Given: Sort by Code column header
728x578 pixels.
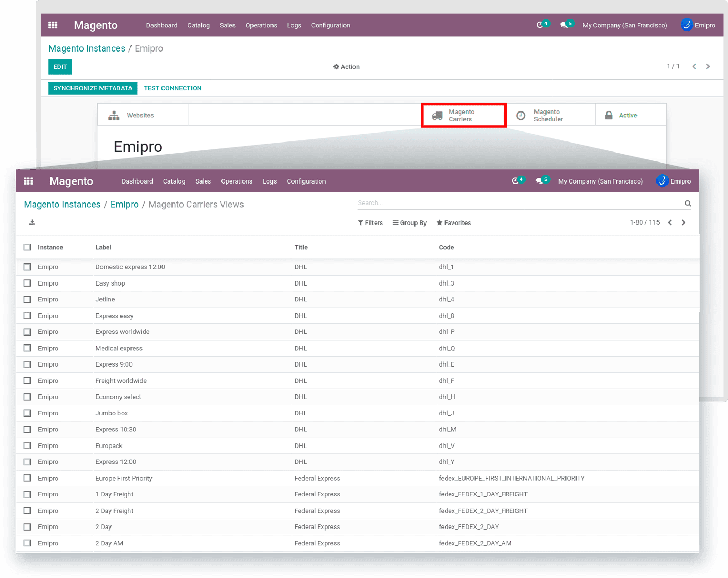Looking at the screenshot, I should (447, 247).
